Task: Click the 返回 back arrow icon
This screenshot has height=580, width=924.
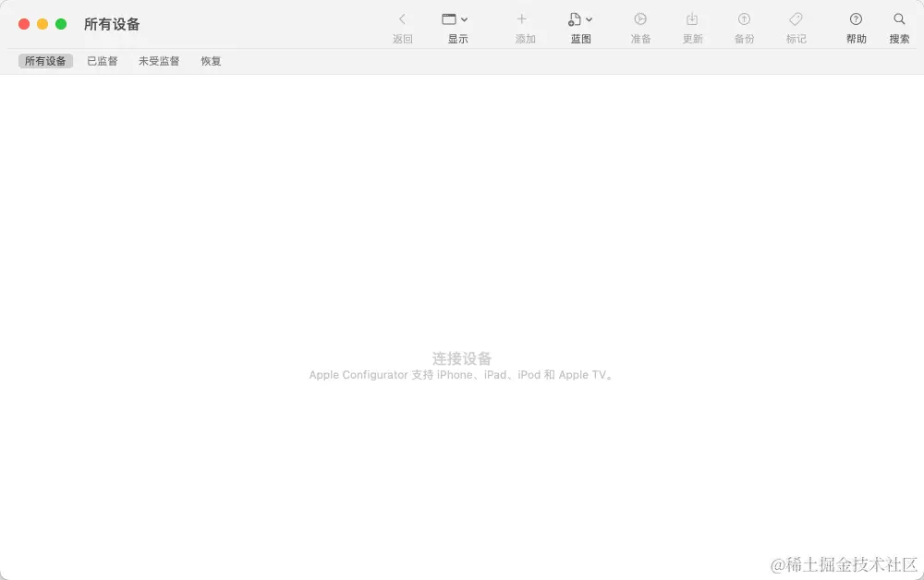Action: 402,19
